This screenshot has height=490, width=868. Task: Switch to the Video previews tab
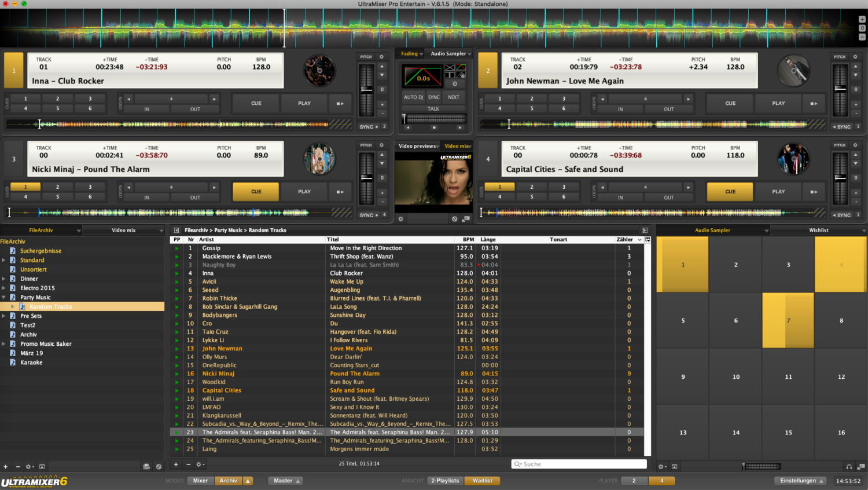(417, 146)
